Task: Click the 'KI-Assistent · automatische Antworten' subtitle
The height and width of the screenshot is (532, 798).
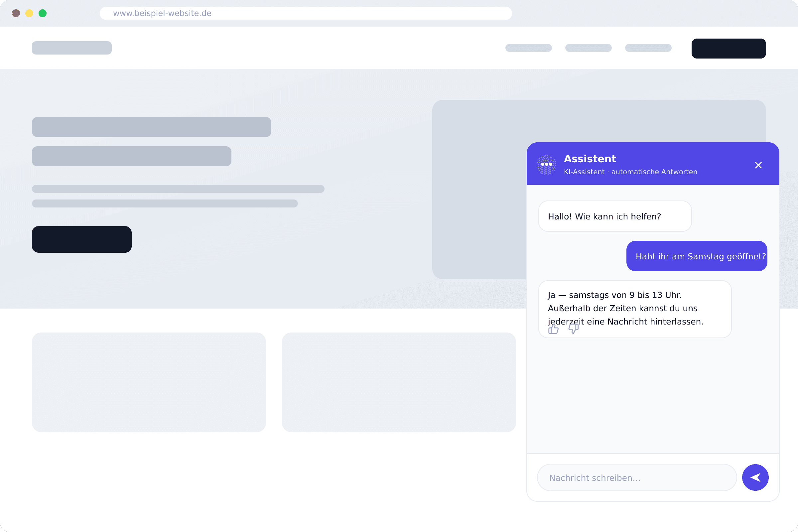Action: click(630, 172)
